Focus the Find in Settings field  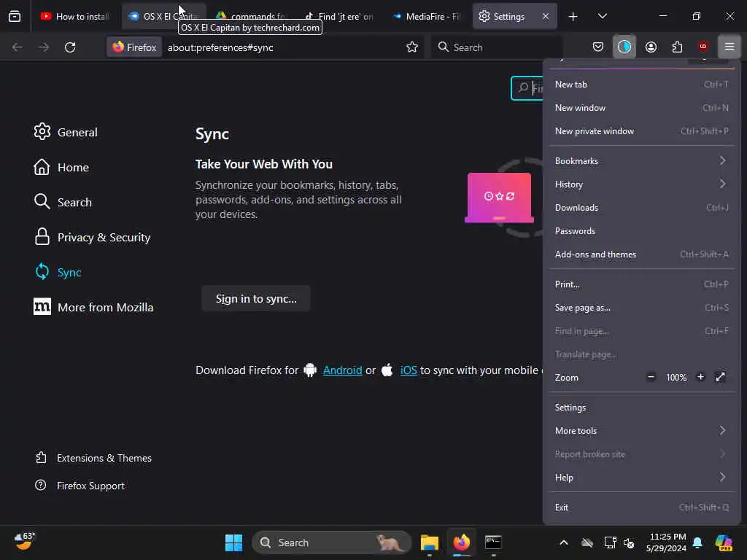tap(527, 88)
